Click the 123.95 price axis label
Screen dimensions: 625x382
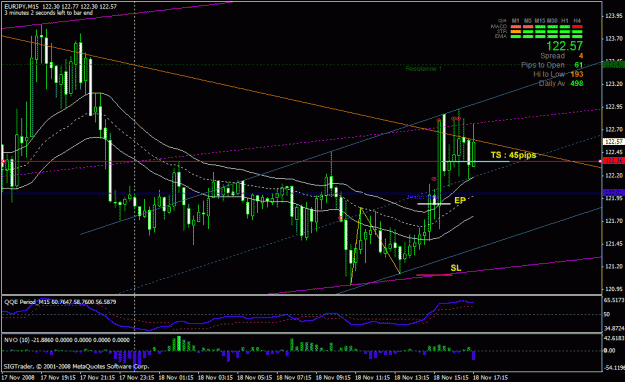[614, 16]
